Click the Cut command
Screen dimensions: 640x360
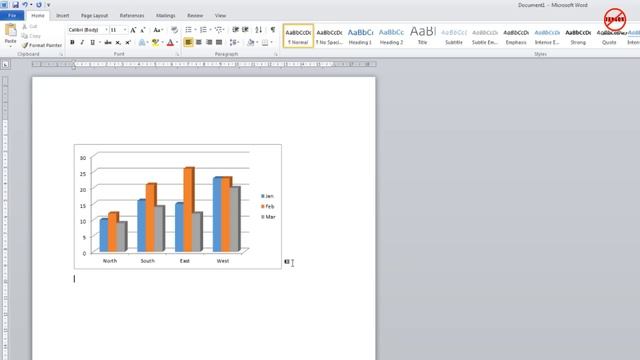[30, 27]
